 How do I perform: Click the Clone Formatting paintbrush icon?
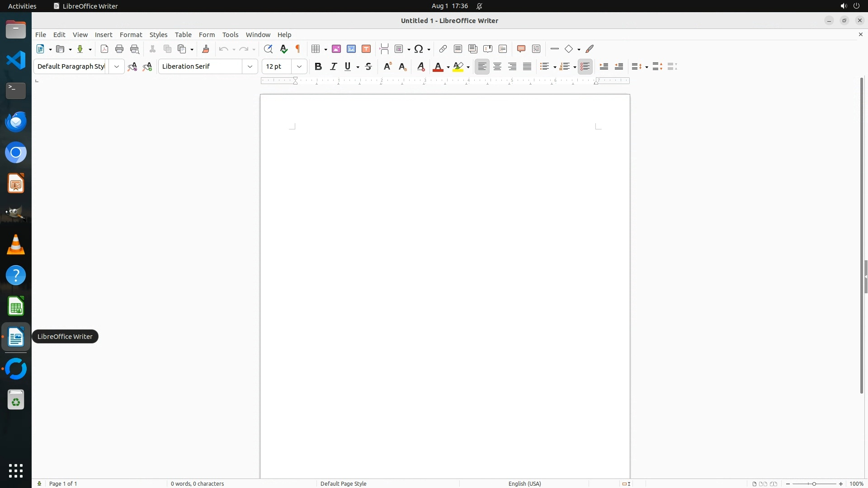click(x=206, y=49)
